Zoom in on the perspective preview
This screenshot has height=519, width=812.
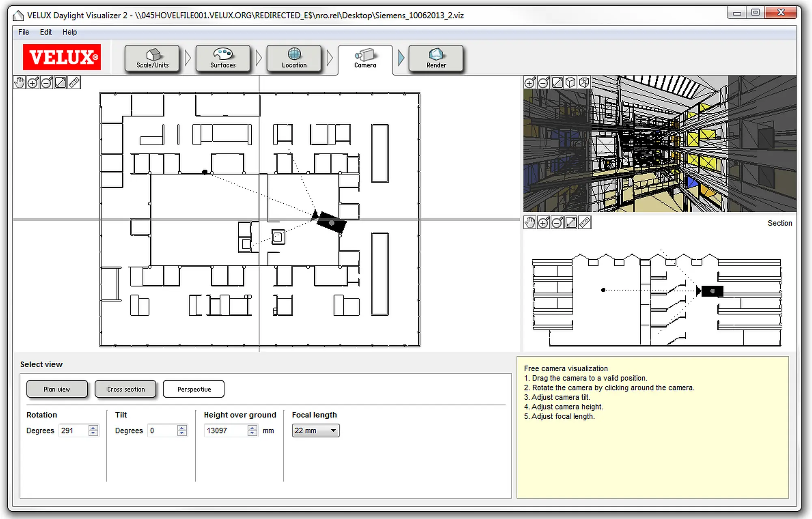[x=530, y=83]
